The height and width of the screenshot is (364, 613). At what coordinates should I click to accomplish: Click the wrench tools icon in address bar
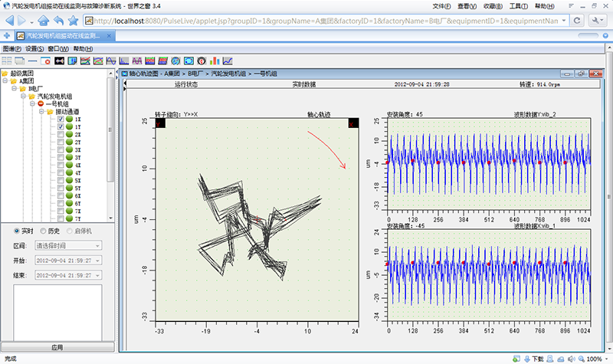(x=596, y=21)
